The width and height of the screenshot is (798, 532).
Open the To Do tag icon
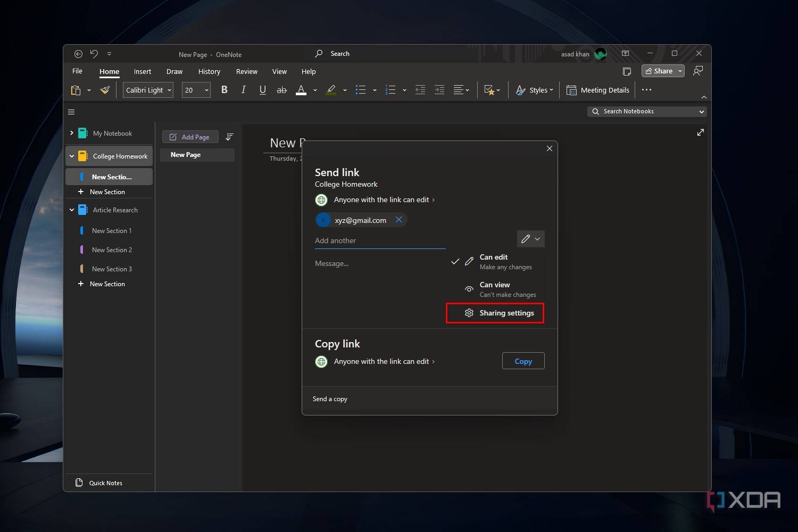click(489, 90)
